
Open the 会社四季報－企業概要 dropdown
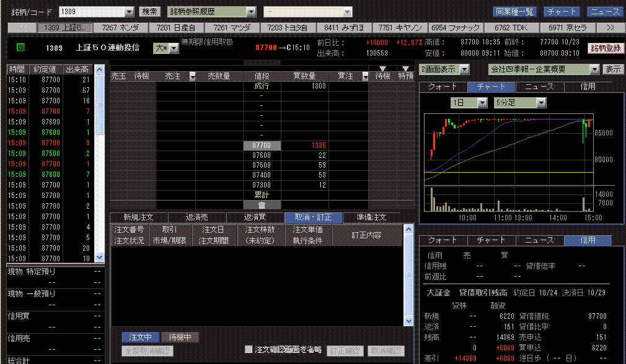[x=593, y=69]
